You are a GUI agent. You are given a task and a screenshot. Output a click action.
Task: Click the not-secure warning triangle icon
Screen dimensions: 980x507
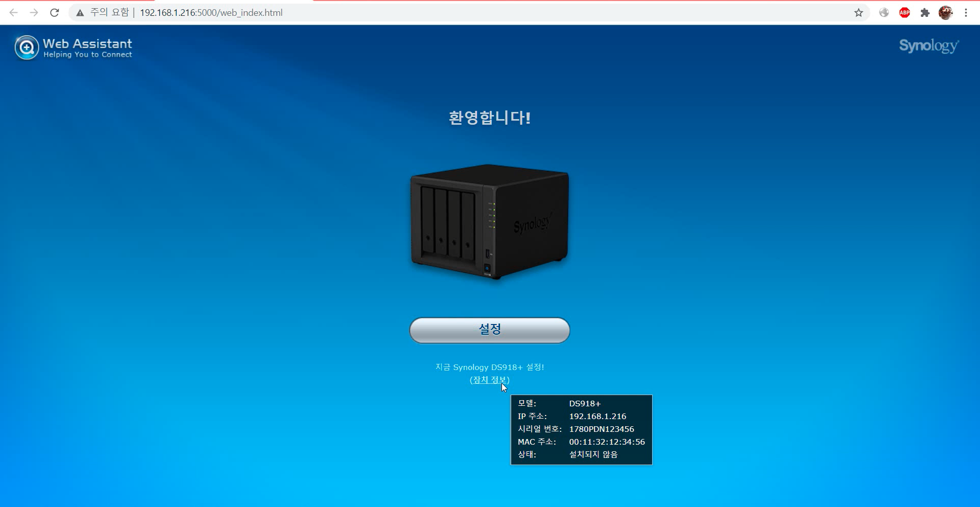click(80, 13)
